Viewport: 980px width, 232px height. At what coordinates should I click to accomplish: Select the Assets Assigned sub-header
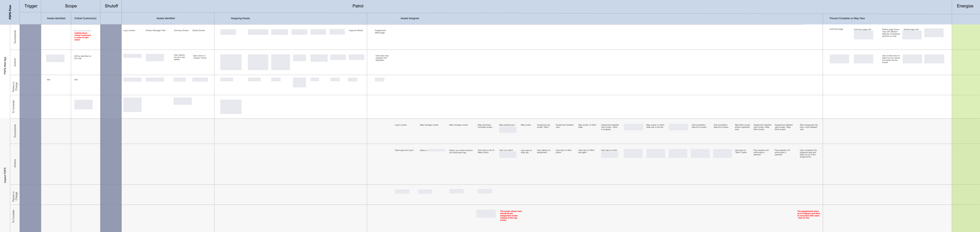click(409, 18)
